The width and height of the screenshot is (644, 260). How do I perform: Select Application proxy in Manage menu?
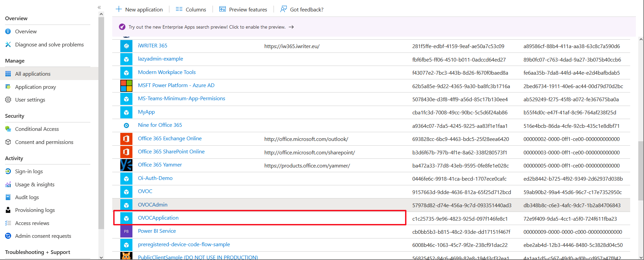click(35, 87)
